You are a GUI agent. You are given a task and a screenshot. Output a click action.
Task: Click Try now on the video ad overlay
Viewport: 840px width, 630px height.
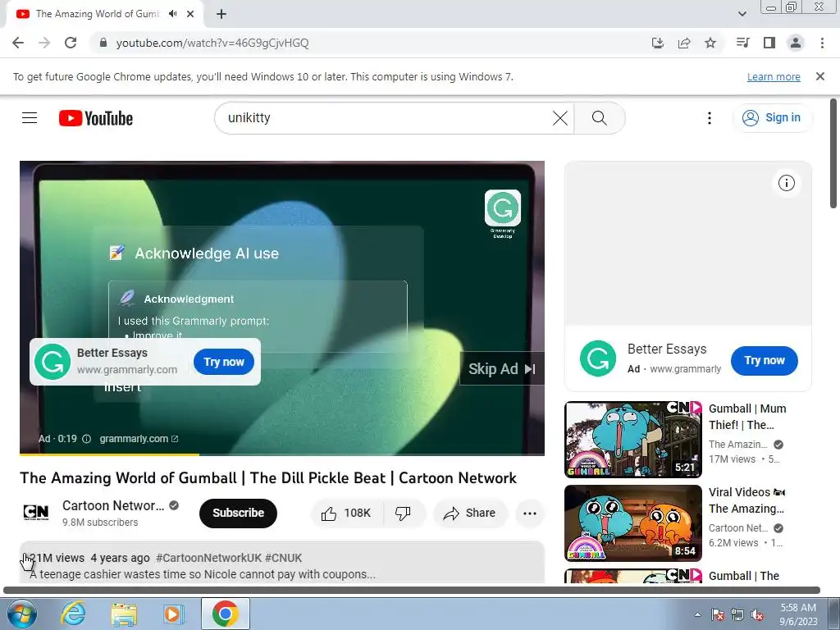[x=224, y=362]
